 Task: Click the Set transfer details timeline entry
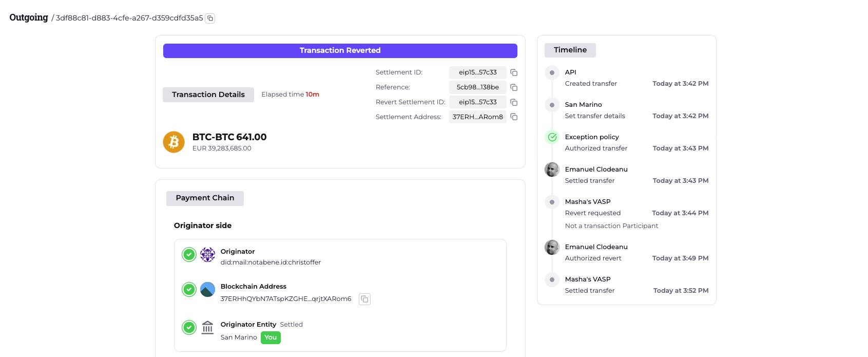tap(595, 116)
